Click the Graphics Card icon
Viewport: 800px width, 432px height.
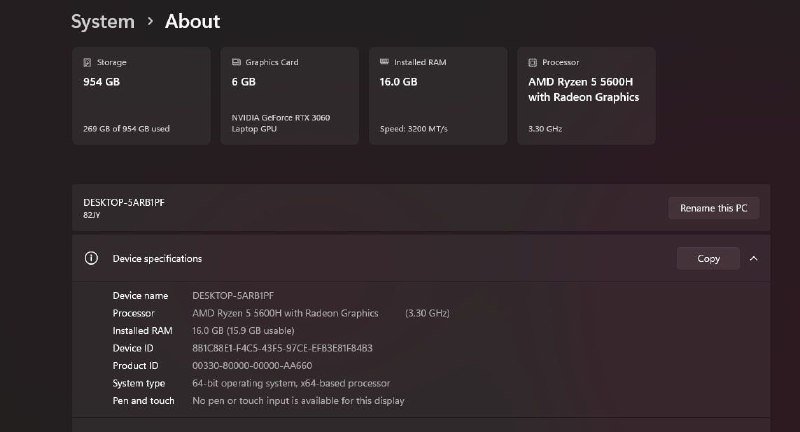click(x=236, y=62)
